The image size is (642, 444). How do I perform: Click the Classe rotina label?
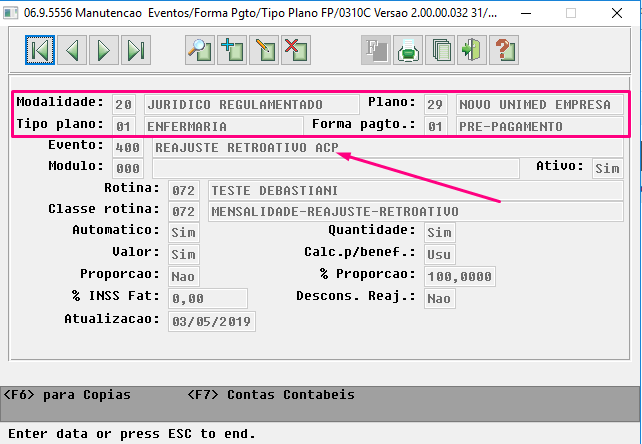pyautogui.click(x=104, y=209)
